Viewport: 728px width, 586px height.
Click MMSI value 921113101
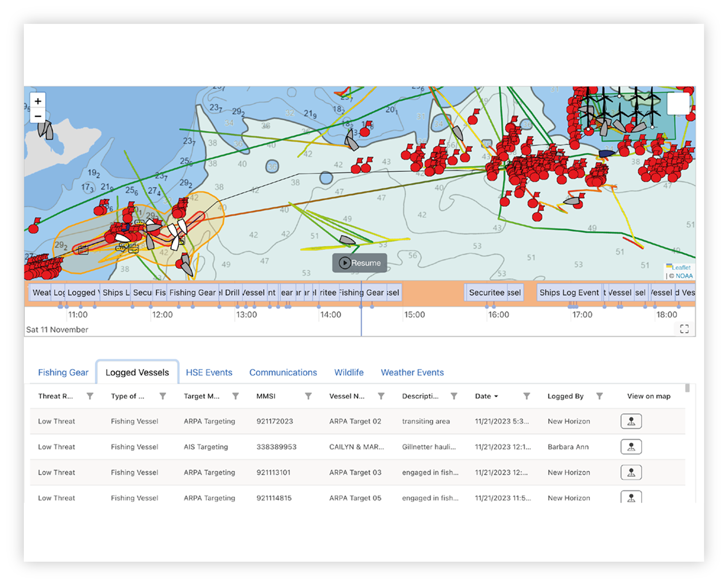click(273, 472)
